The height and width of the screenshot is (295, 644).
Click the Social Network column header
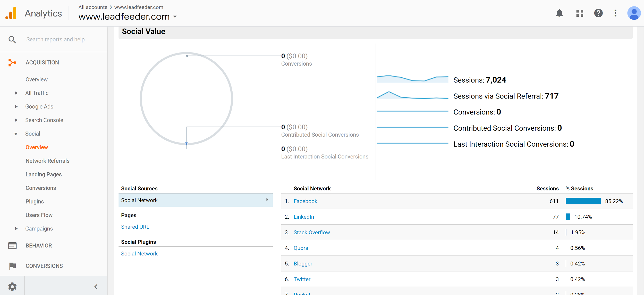pyautogui.click(x=312, y=189)
